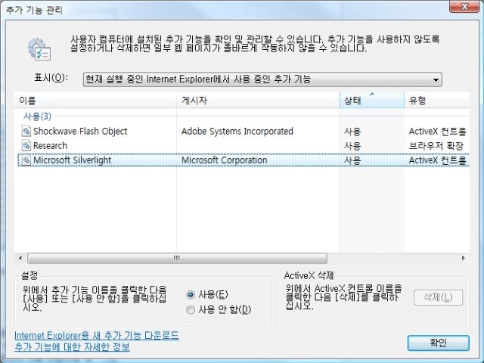This screenshot has height=363, width=484.
Task: Click the 확인 button
Action: [x=438, y=343]
